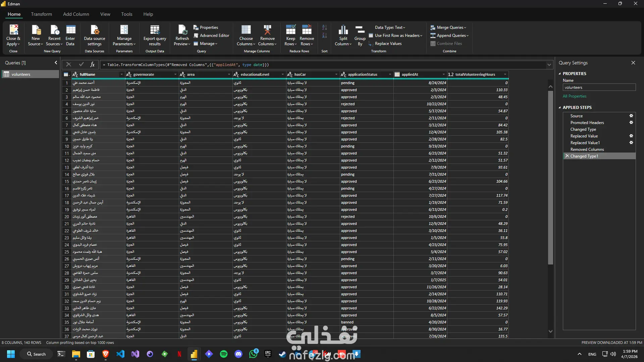Open the Add Column tab

[x=76, y=14]
